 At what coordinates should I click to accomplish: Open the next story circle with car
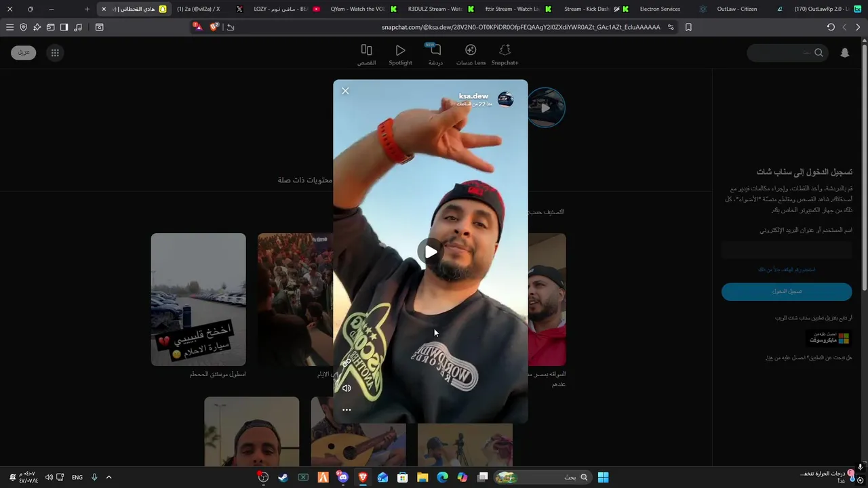546,107
